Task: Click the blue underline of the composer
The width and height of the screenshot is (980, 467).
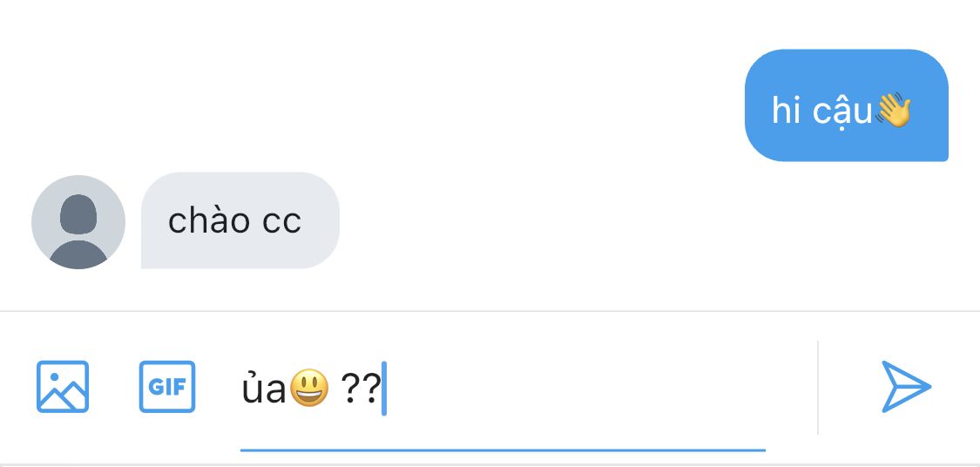Action: [504, 450]
